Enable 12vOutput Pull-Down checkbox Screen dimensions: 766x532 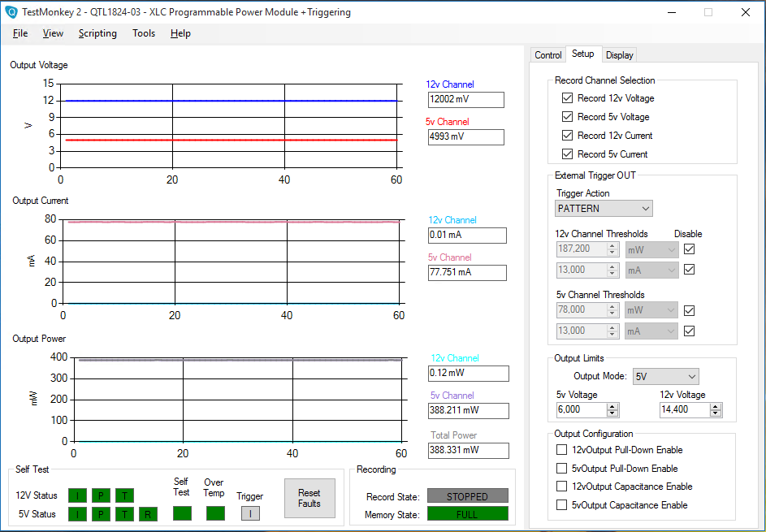(561, 450)
